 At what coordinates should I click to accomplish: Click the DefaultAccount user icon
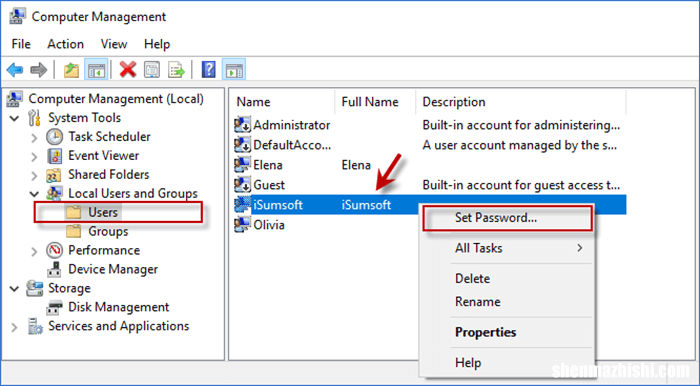[x=242, y=145]
